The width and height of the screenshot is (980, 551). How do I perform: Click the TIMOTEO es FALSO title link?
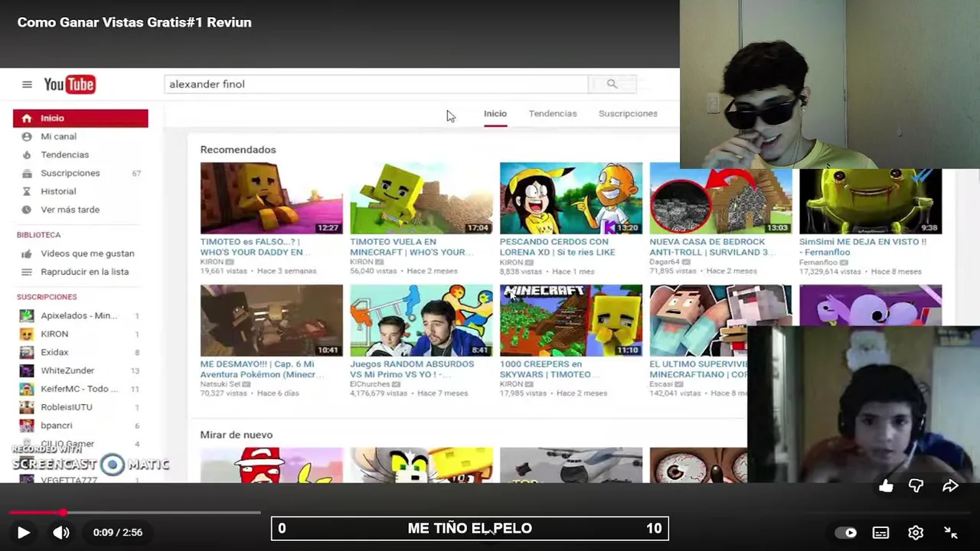point(253,246)
